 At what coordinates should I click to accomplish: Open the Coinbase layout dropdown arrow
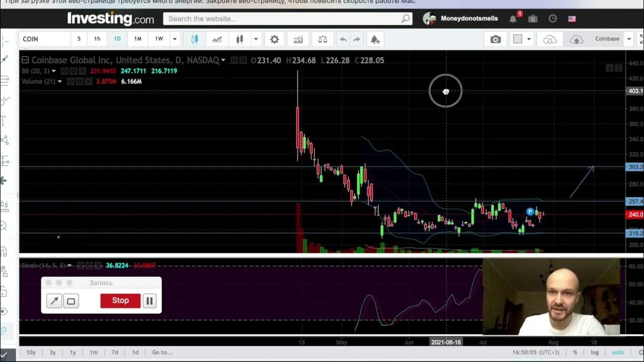pyautogui.click(x=628, y=39)
